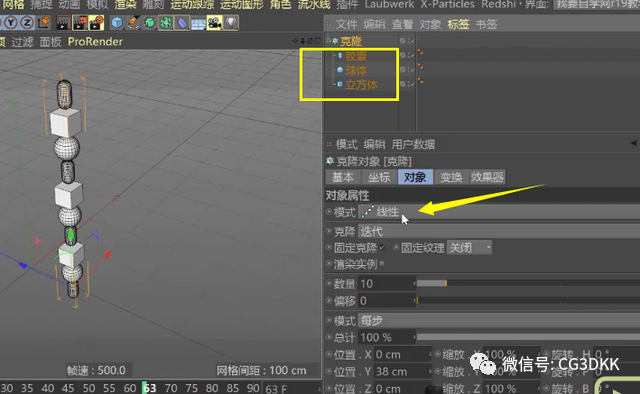Click the attribute manager back arrow

pyautogui.click(x=634, y=143)
